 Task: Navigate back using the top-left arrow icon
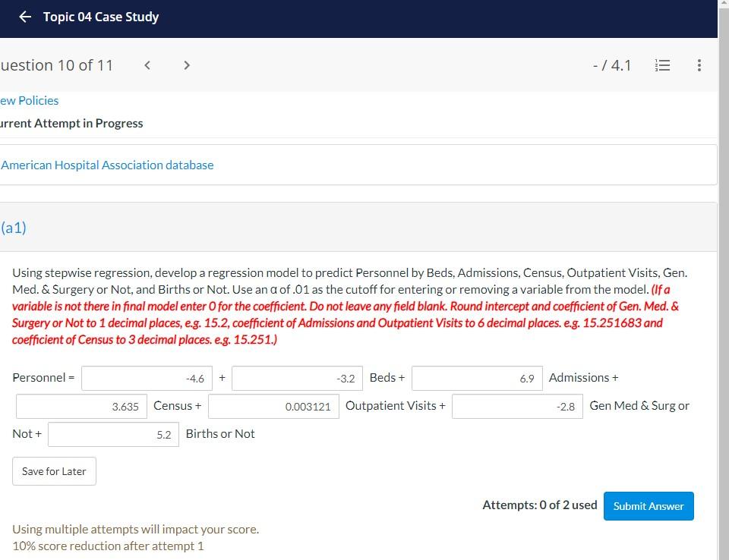(25, 17)
